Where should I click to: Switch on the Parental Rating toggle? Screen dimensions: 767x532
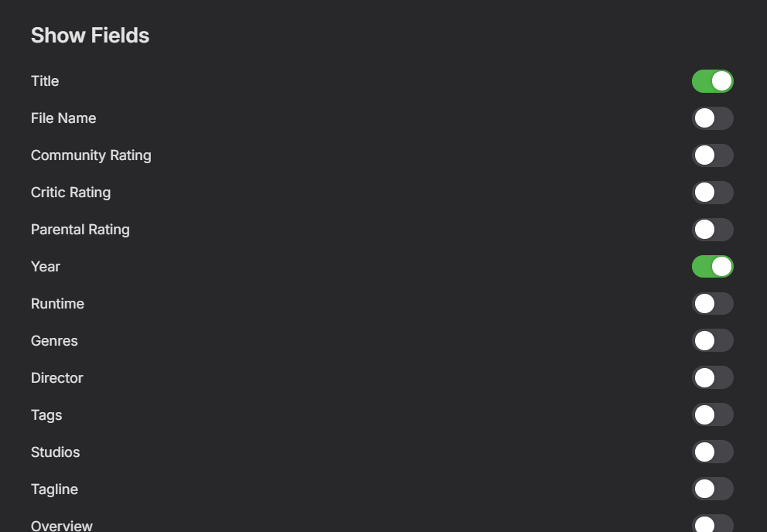point(712,230)
